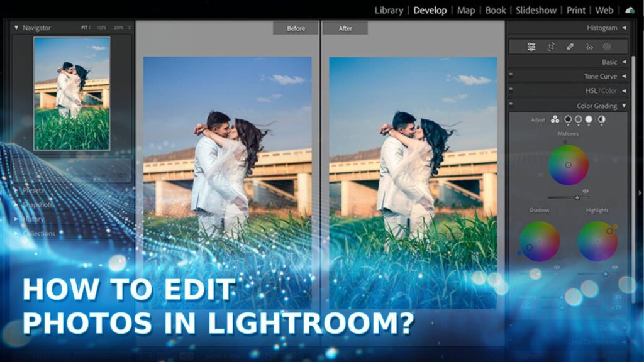Image resolution: width=644 pixels, height=362 pixels.
Task: Expand the Presets panel
Action: click(16, 191)
